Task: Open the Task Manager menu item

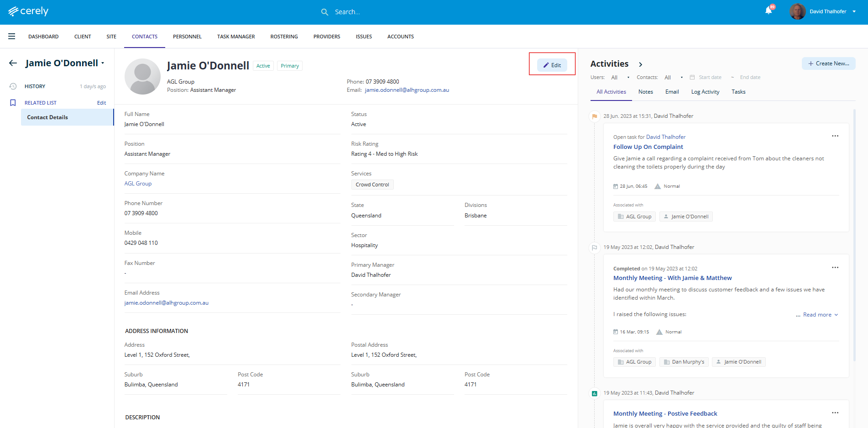Action: (x=236, y=37)
